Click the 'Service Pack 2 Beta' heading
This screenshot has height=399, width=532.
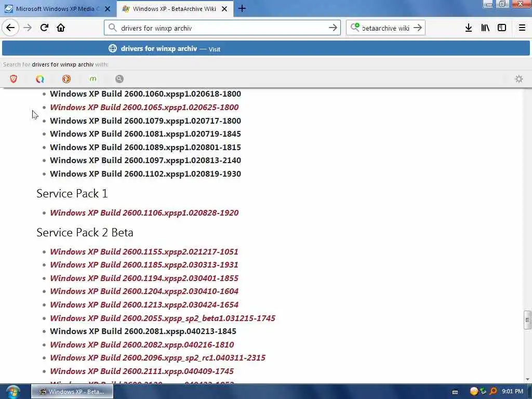coord(85,232)
